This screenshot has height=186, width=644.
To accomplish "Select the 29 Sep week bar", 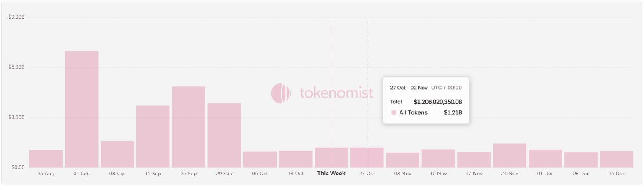I will coord(224,135).
